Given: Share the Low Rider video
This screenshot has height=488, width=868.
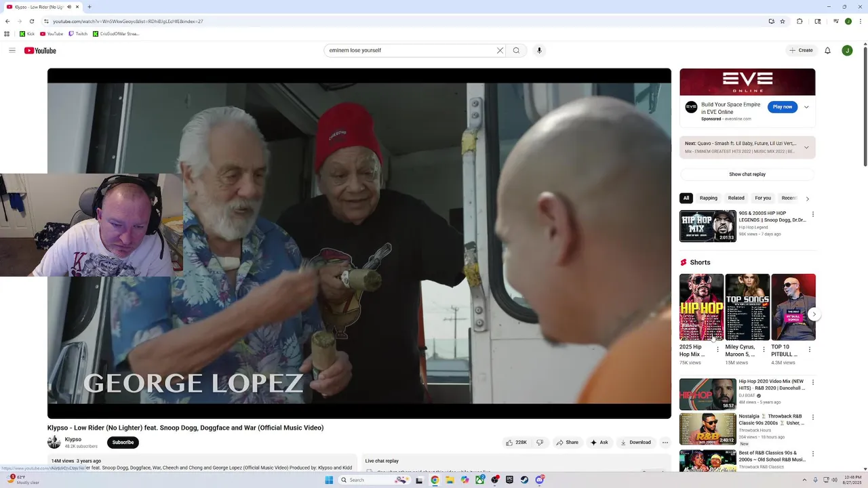Looking at the screenshot, I should tap(567, 443).
